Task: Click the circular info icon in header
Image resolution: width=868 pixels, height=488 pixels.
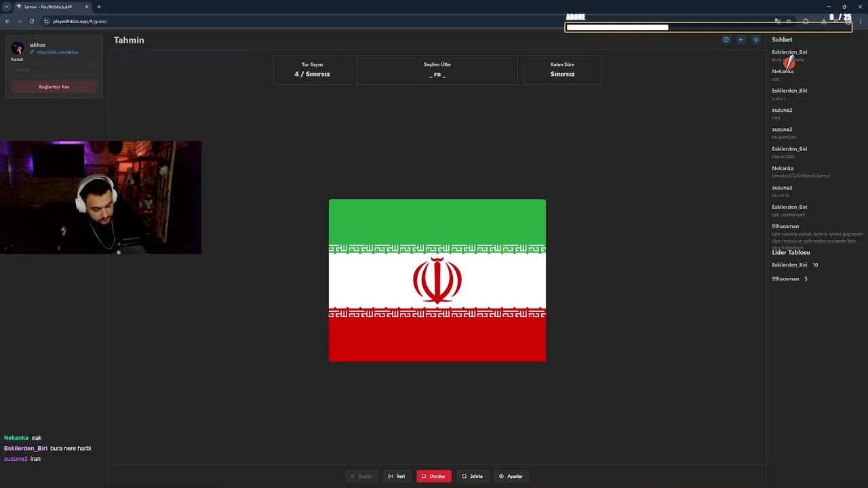Action: (x=726, y=40)
